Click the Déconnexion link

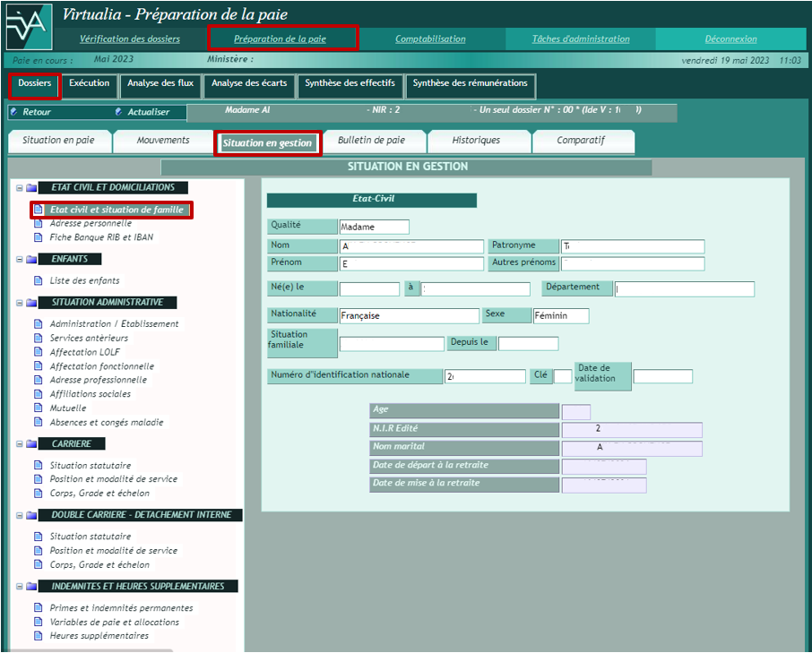click(x=730, y=39)
